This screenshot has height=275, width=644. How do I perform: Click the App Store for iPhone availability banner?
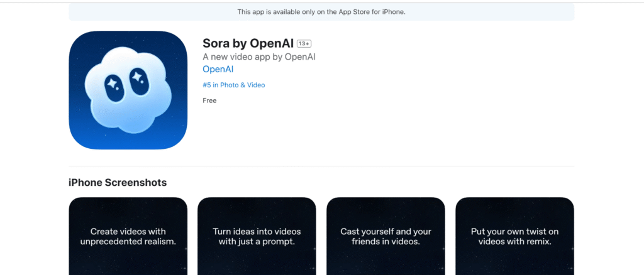(321, 12)
